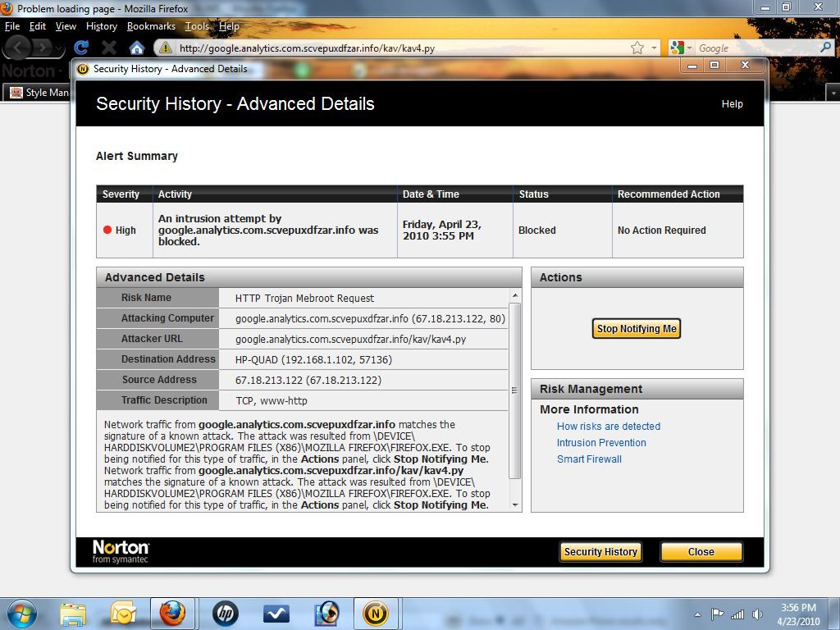Click the Firefox reload page icon
This screenshot has height=630, width=840.
click(x=81, y=48)
